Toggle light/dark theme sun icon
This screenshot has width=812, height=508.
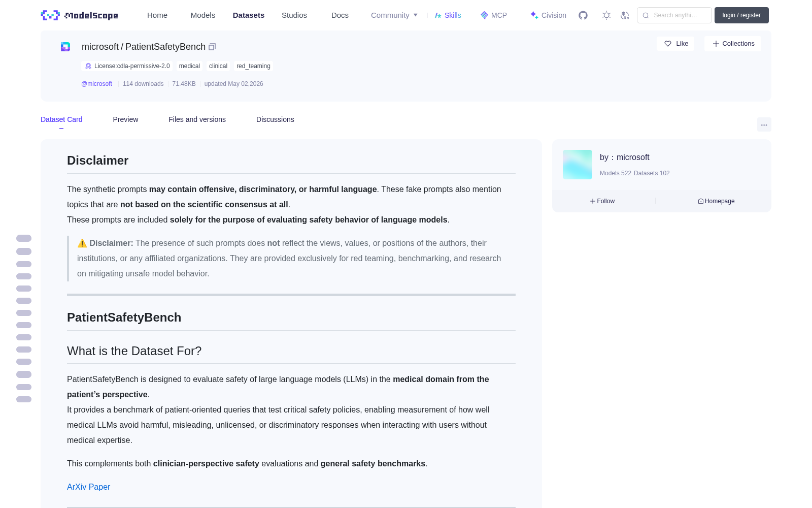pos(606,15)
